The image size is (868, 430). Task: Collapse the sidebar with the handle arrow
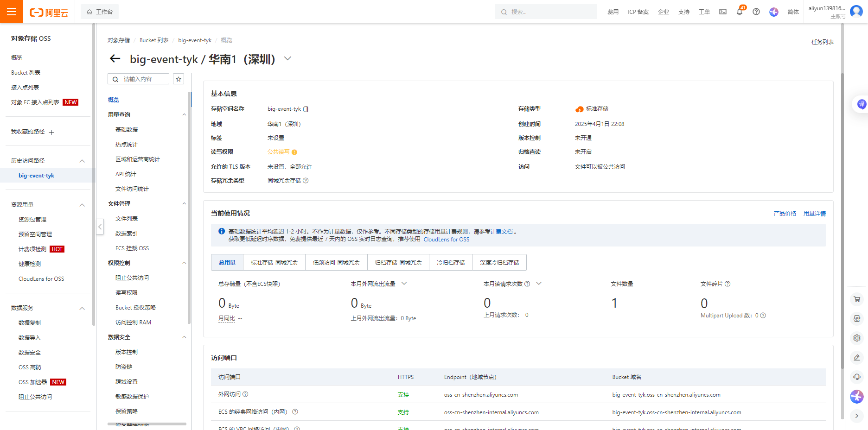tap(100, 227)
